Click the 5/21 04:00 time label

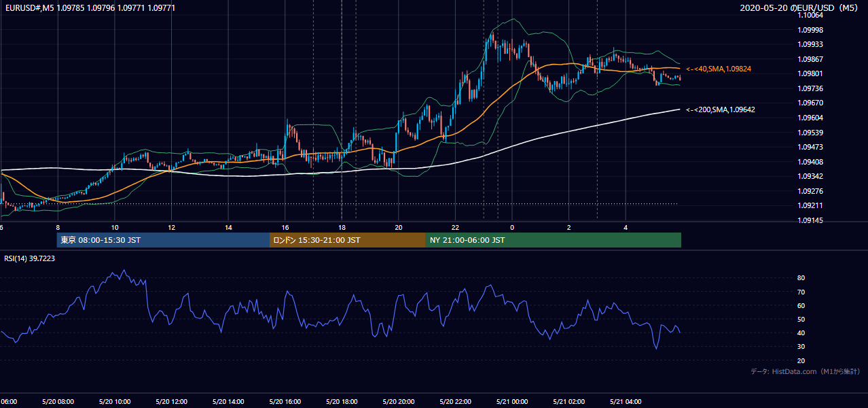626,402
